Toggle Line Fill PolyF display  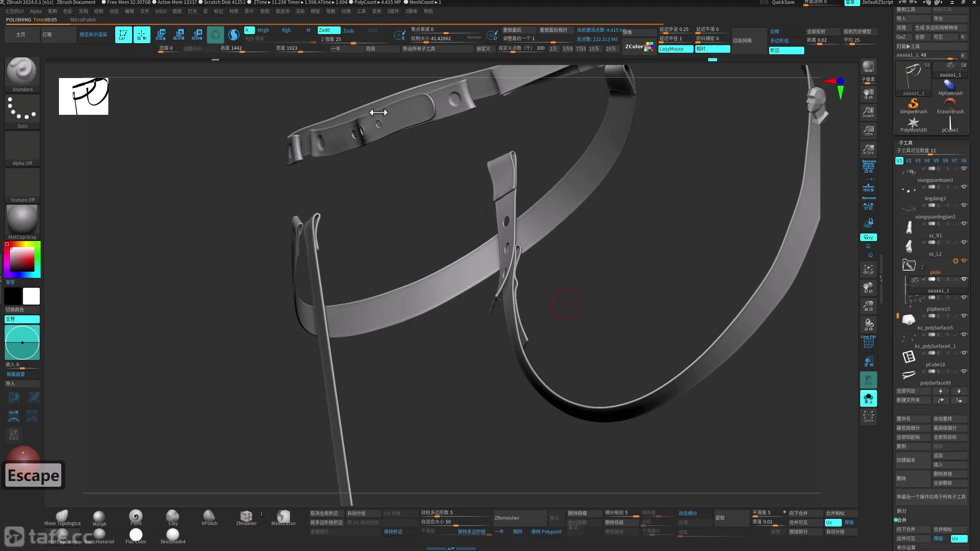868,342
